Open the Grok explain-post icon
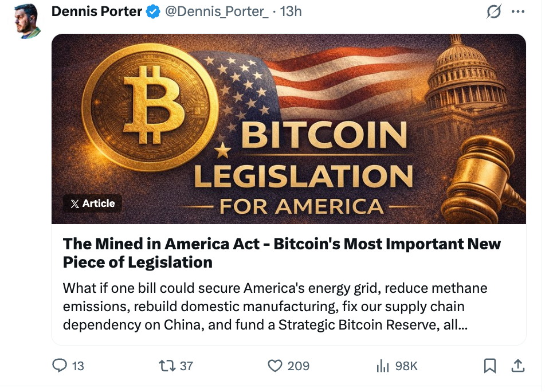Viewport: 549px width, 392px height. [x=493, y=11]
